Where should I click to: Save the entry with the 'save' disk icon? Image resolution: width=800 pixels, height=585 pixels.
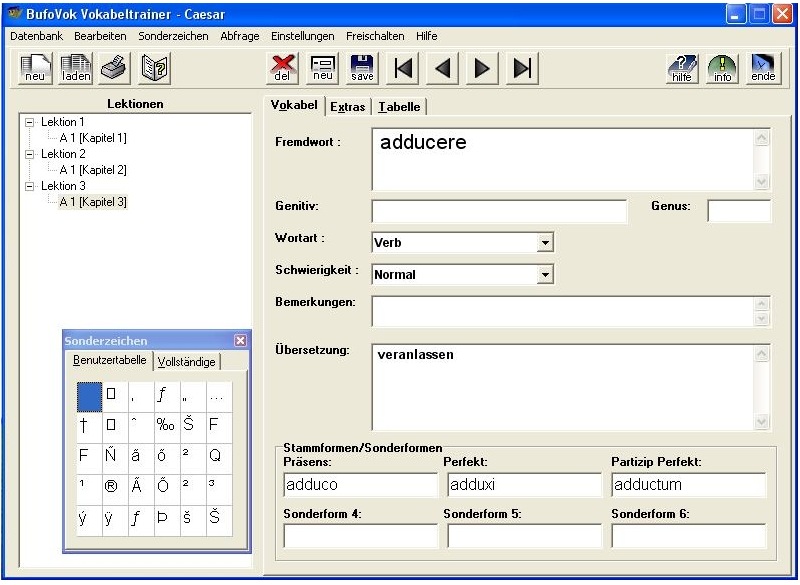point(362,68)
